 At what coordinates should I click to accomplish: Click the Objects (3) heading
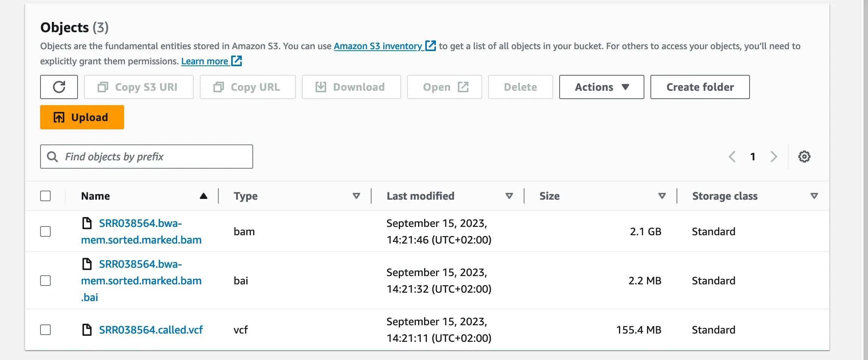(75, 27)
